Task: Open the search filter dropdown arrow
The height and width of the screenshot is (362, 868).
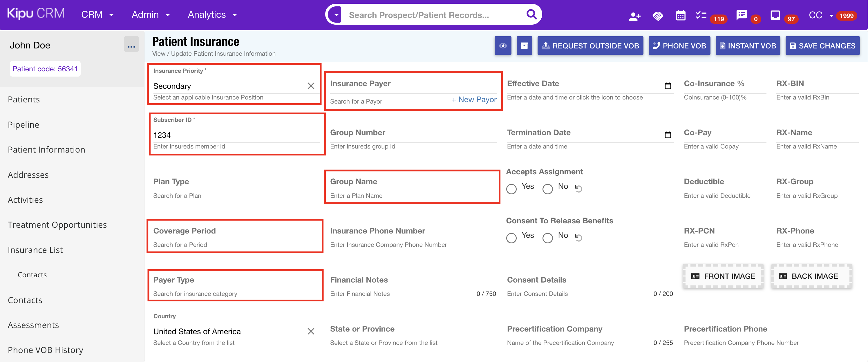Action: coord(336,15)
